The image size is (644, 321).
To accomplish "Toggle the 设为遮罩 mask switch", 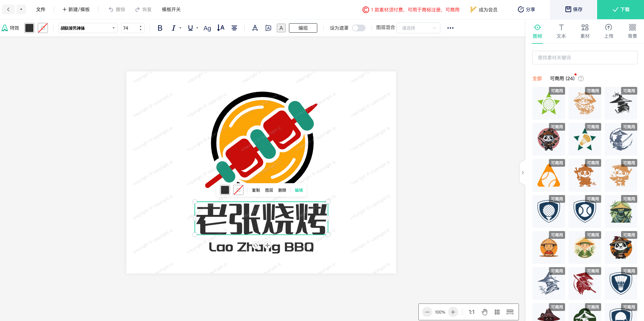I will point(359,28).
